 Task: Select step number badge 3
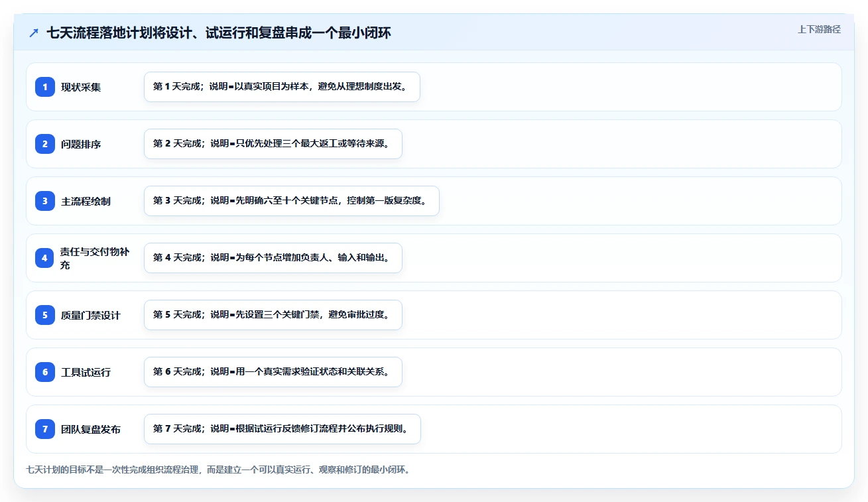[45, 201]
